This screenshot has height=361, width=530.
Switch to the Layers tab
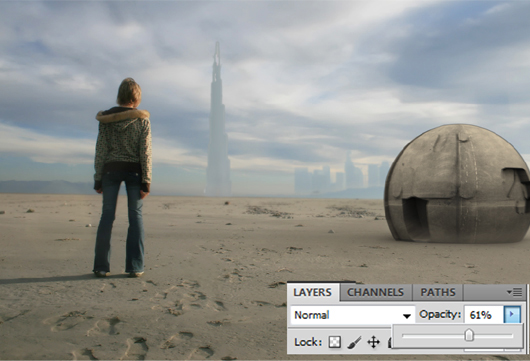[x=312, y=292]
